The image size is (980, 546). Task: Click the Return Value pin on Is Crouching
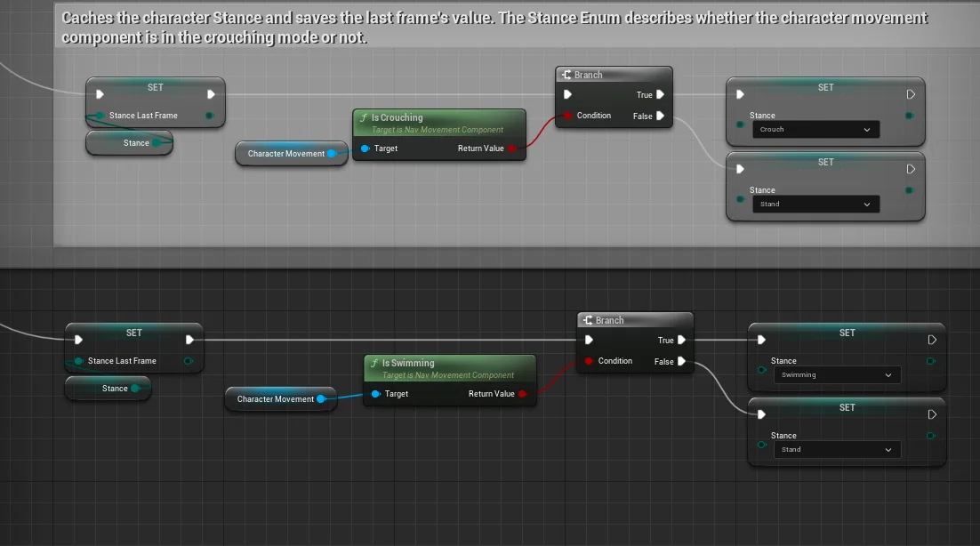(512, 148)
